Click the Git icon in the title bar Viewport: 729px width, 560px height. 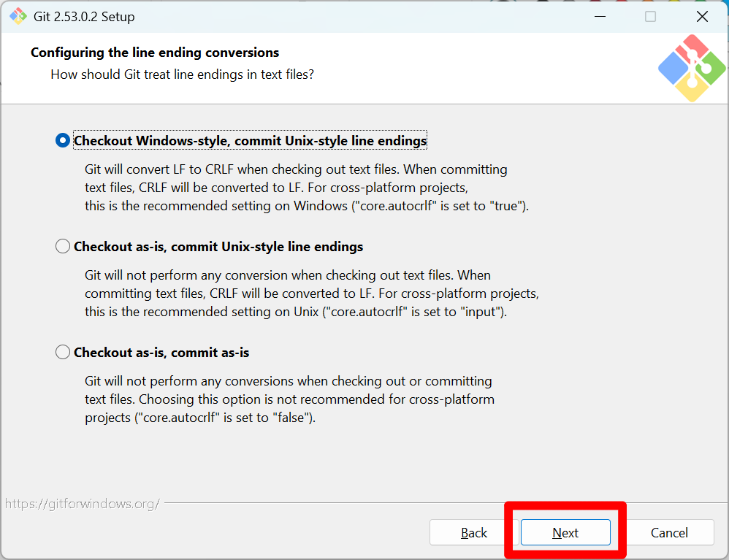tap(18, 16)
